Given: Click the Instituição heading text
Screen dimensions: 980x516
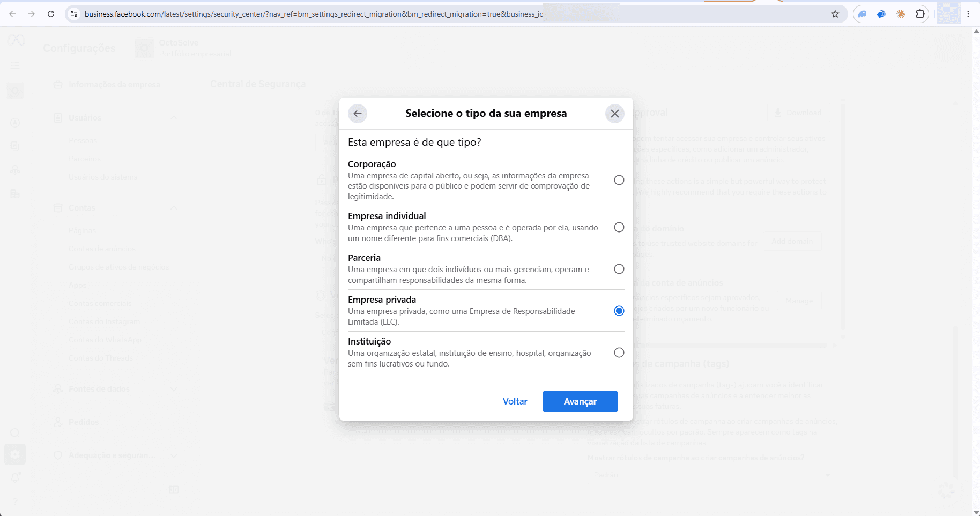Looking at the screenshot, I should coord(369,341).
